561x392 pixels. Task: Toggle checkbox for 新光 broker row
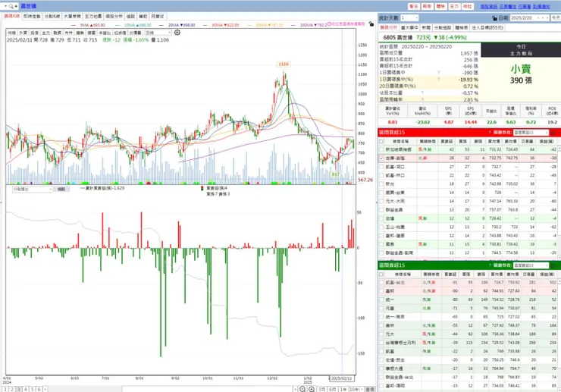pos(381,184)
